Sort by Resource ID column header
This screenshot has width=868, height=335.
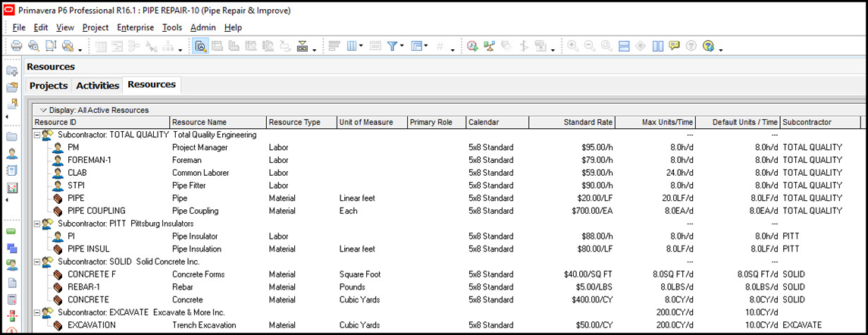point(101,122)
